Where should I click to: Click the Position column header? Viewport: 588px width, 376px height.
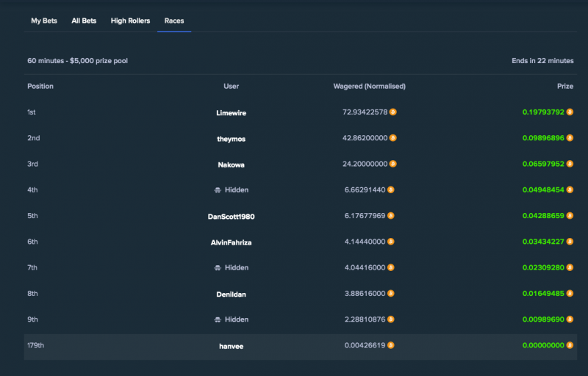click(x=40, y=86)
